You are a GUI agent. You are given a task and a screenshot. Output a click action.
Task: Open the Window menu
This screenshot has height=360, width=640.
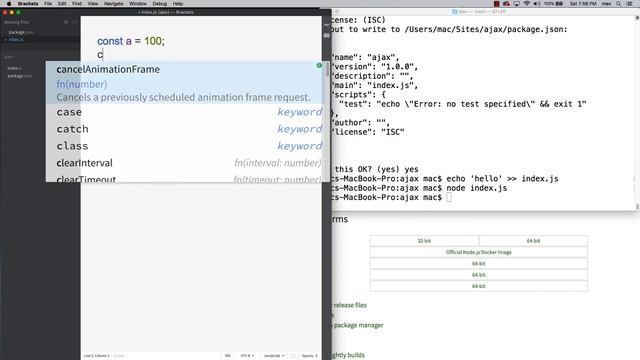click(x=138, y=4)
